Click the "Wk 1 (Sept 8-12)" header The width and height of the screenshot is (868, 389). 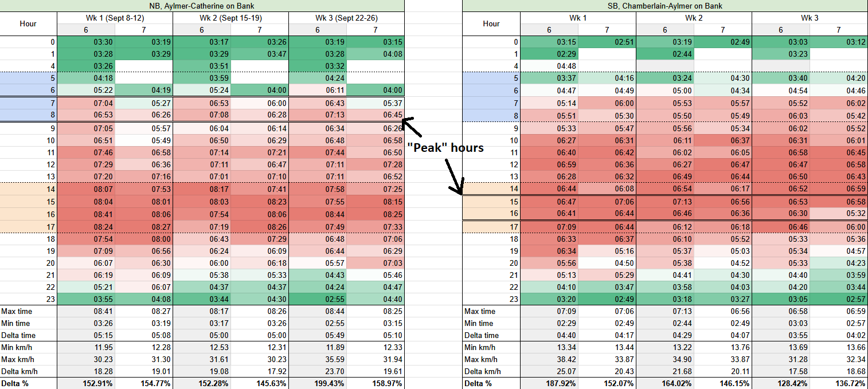click(115, 18)
